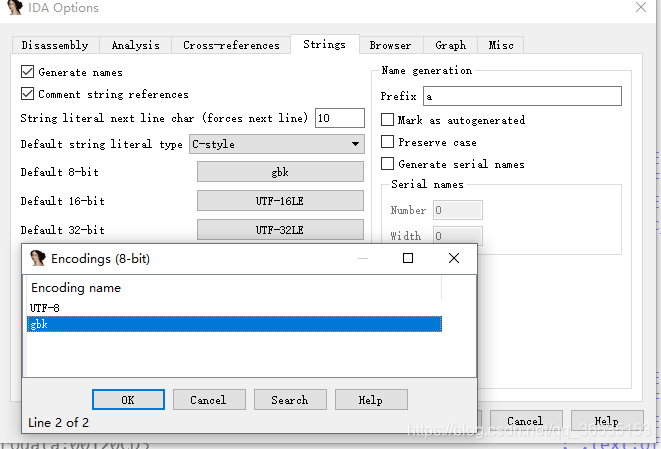Click the serial Width field

coord(458,236)
